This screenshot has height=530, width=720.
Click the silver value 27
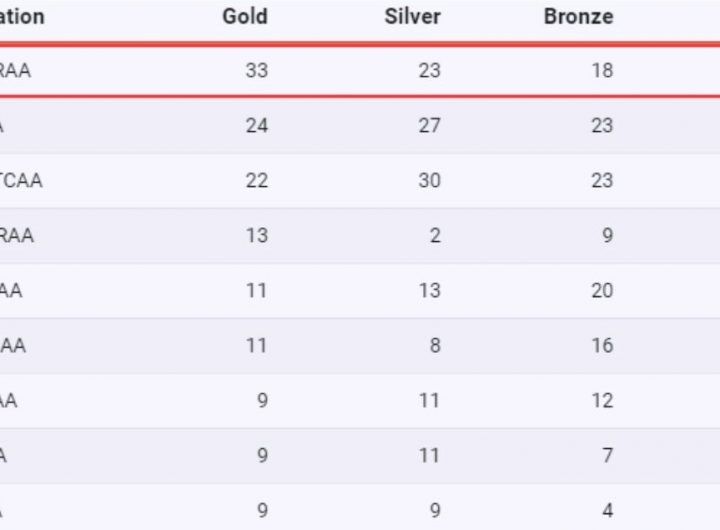(x=429, y=125)
